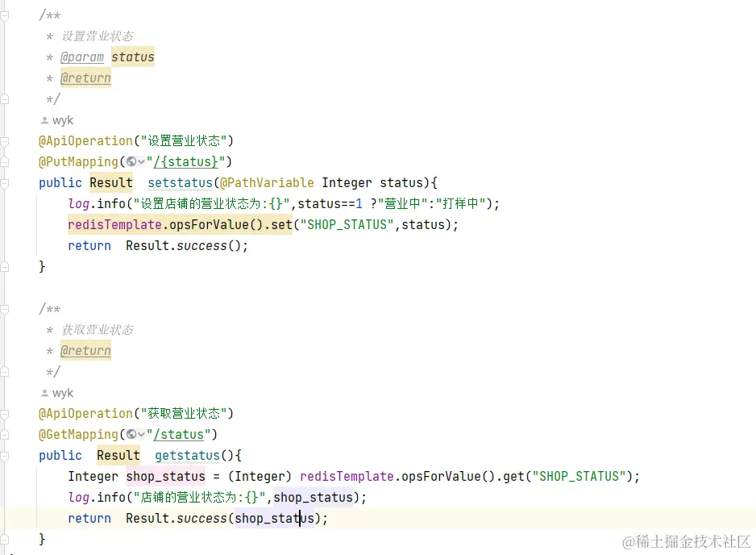This screenshot has height=555, width=756.
Task: Click the @PathVariable annotation
Action: [x=267, y=183]
